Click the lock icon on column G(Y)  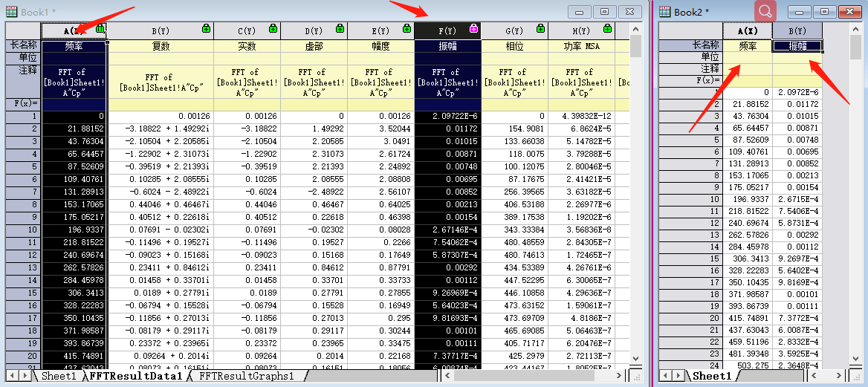540,29
